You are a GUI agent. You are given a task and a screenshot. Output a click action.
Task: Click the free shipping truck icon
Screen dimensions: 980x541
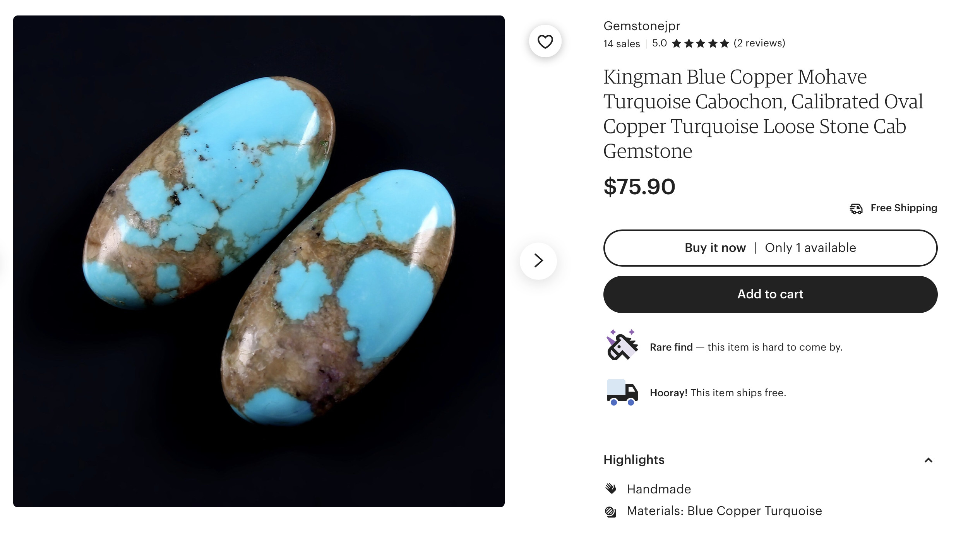tap(856, 209)
